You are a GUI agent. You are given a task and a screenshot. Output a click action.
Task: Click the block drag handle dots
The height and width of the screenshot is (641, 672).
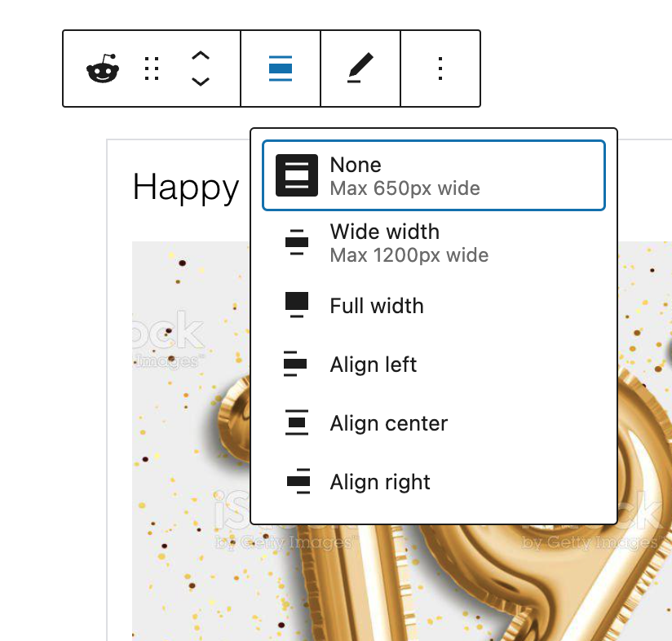[152, 69]
